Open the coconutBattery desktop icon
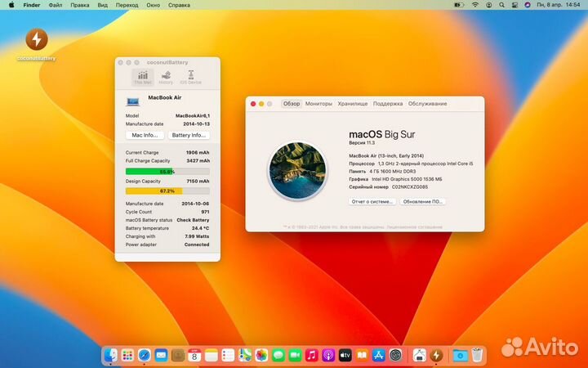This screenshot has height=368, width=588. pos(37,39)
